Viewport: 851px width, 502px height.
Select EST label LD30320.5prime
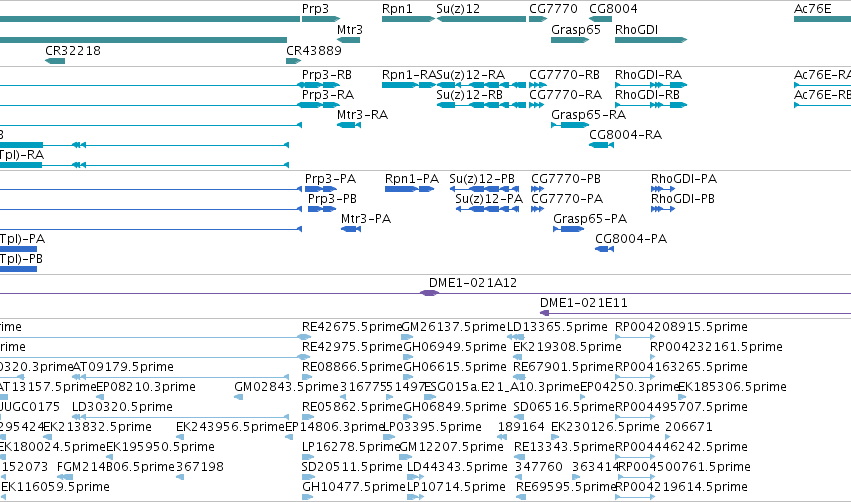tap(122, 408)
